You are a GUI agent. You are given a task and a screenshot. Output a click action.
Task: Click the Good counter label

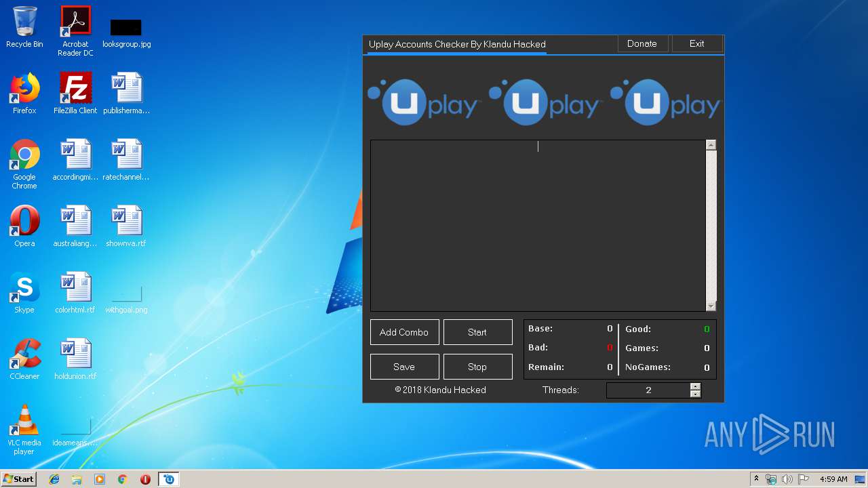[638, 329]
